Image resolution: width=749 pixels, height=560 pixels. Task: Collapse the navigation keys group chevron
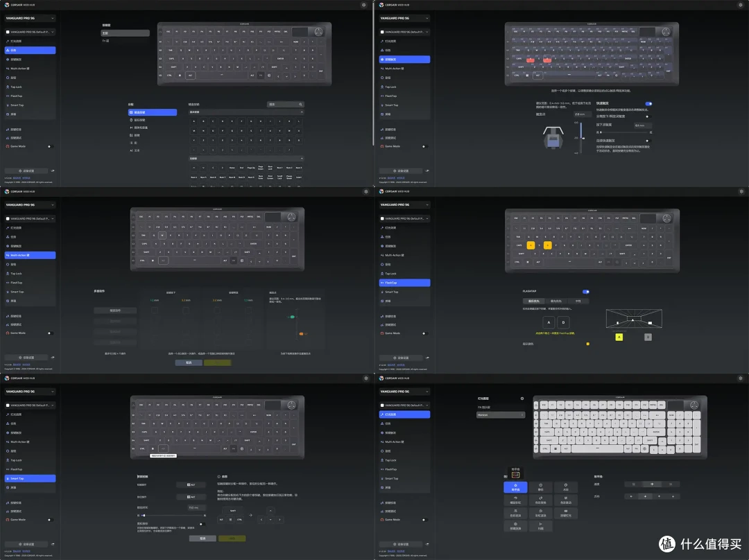[302, 159]
